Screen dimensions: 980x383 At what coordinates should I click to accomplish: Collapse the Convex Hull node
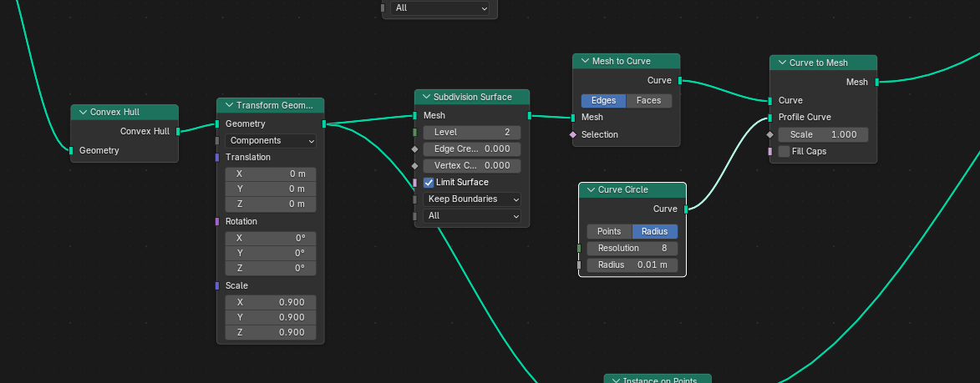tap(83, 113)
